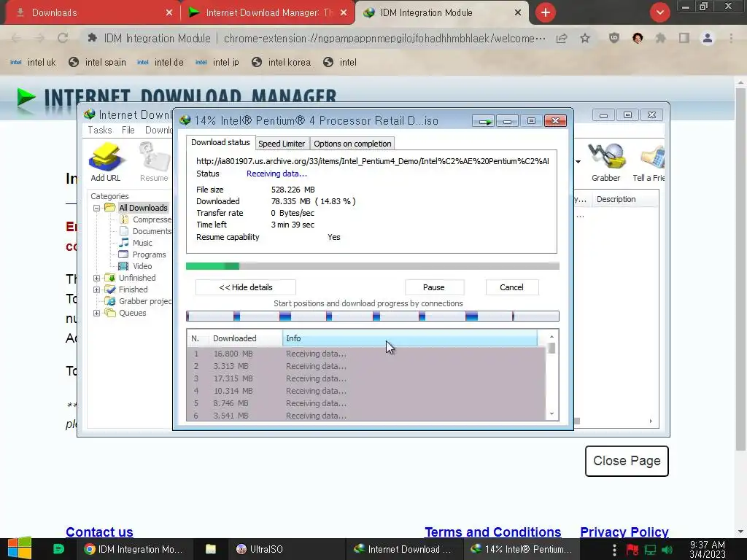747x560 pixels.
Task: Click the Info column header
Action: pos(410,338)
